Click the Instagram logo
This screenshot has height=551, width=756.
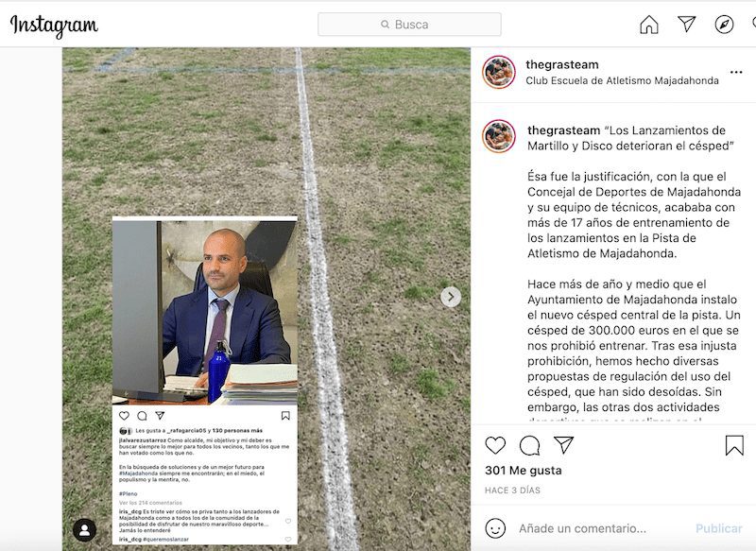pos(54,26)
